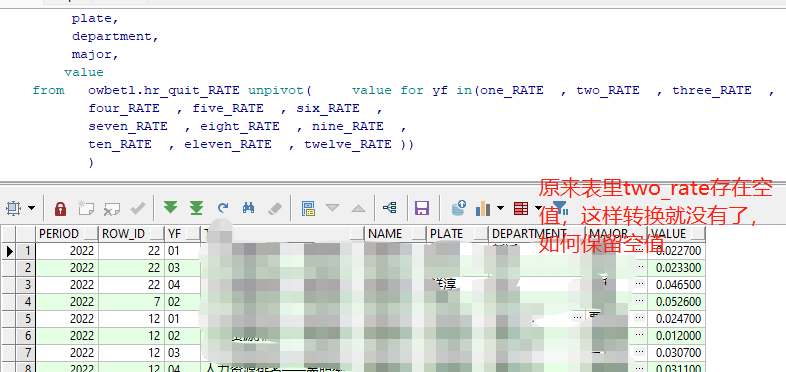The image size is (786, 372).
Task: Click ROW_ID cell 7 in row 4
Action: 131,301
